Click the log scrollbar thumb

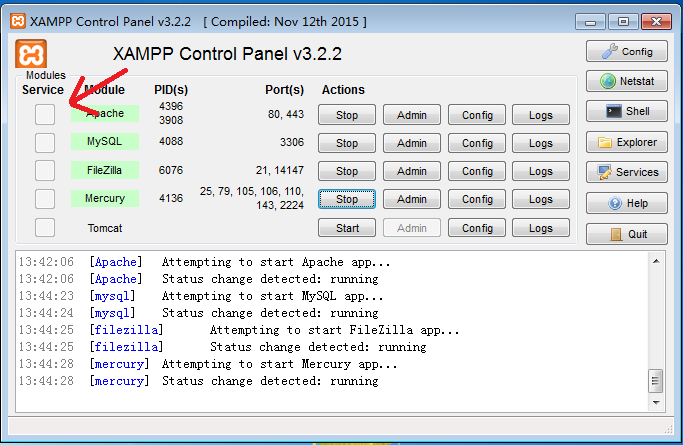pos(655,381)
